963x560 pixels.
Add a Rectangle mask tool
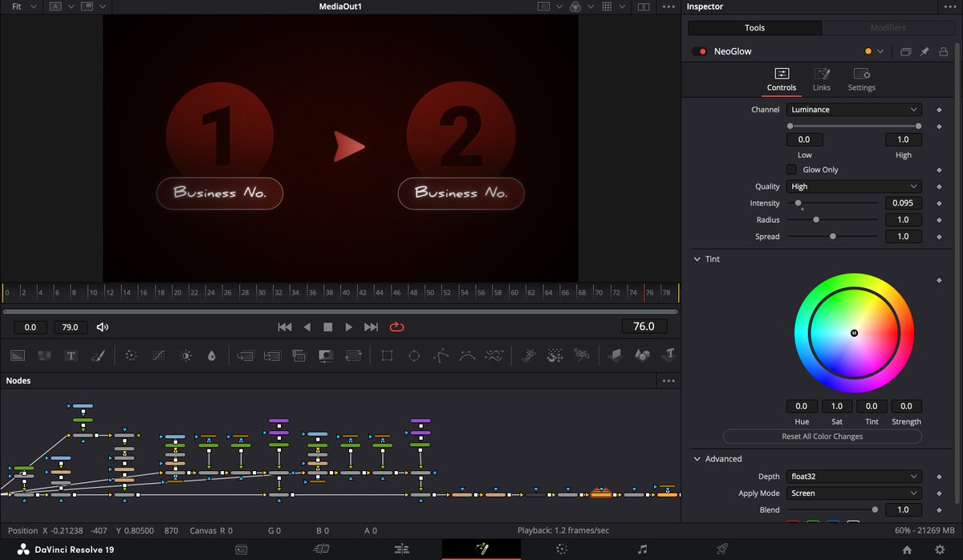tap(388, 355)
